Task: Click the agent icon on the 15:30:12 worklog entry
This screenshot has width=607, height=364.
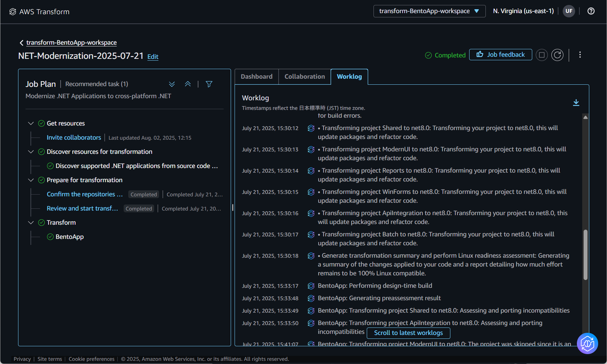Action: click(311, 128)
